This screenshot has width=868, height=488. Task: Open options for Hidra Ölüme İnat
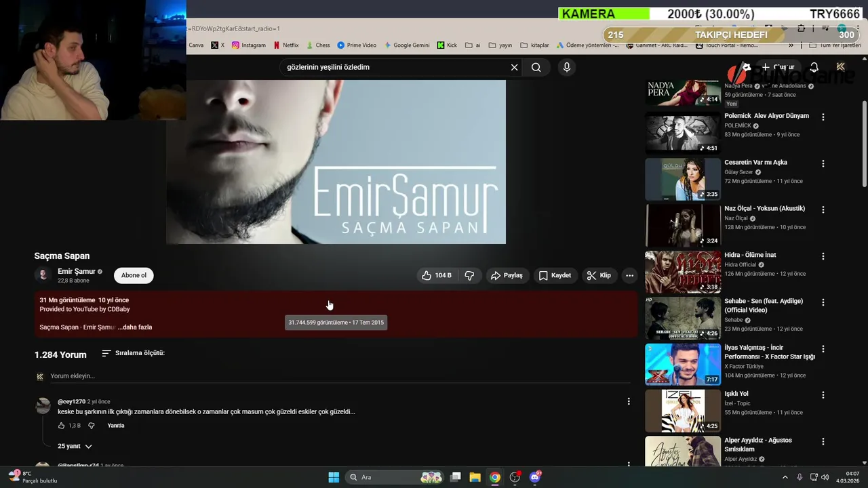(823, 256)
